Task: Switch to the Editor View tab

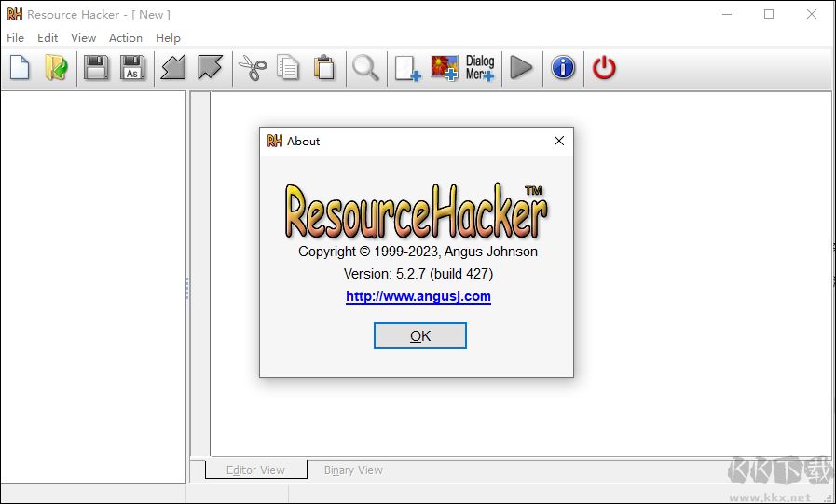Action: (x=255, y=470)
